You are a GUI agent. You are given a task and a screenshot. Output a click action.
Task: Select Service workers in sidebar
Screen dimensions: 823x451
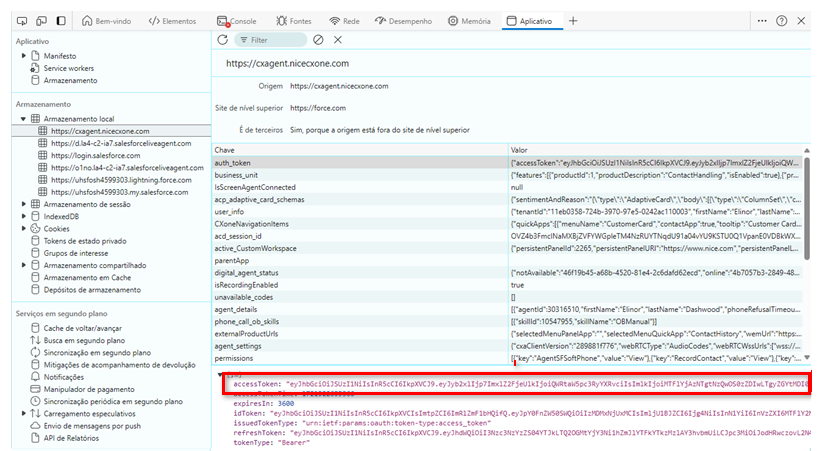(x=69, y=68)
